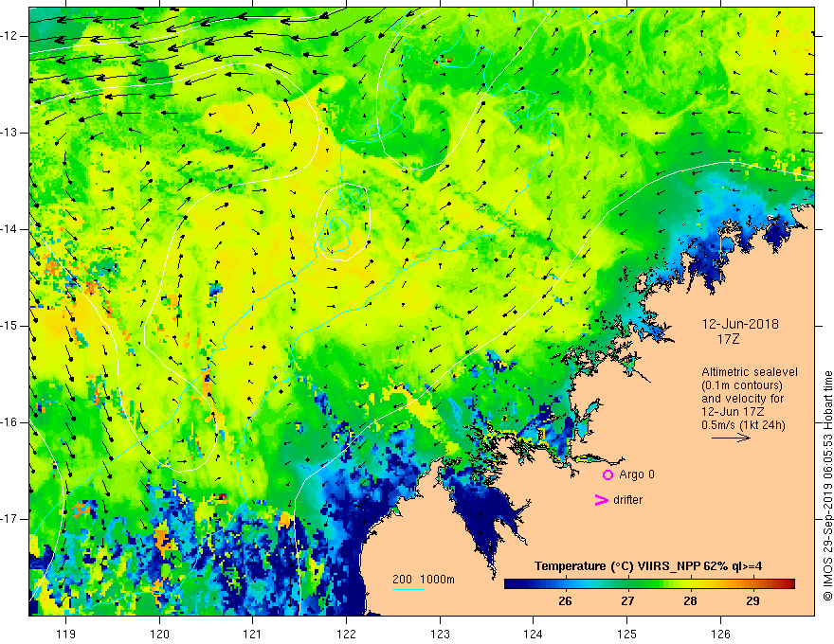Click the '28' colorbar tick label
Image resolution: width=834 pixels, height=644 pixels.
690,601
